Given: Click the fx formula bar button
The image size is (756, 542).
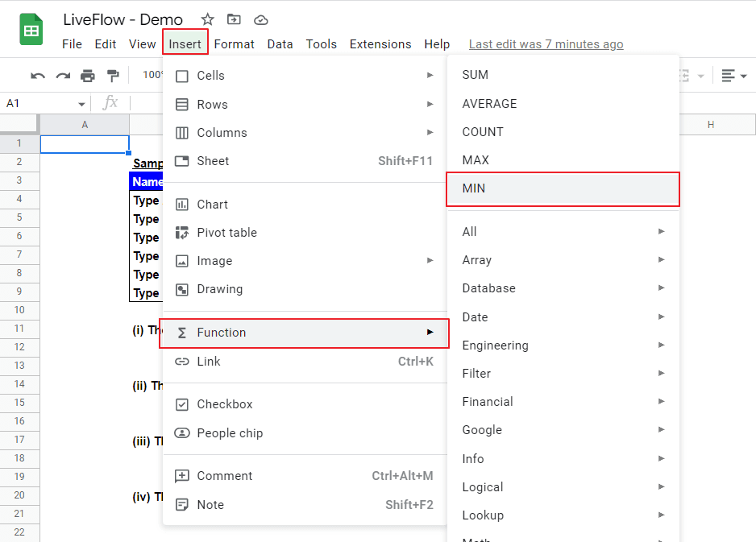Looking at the screenshot, I should pyautogui.click(x=110, y=103).
